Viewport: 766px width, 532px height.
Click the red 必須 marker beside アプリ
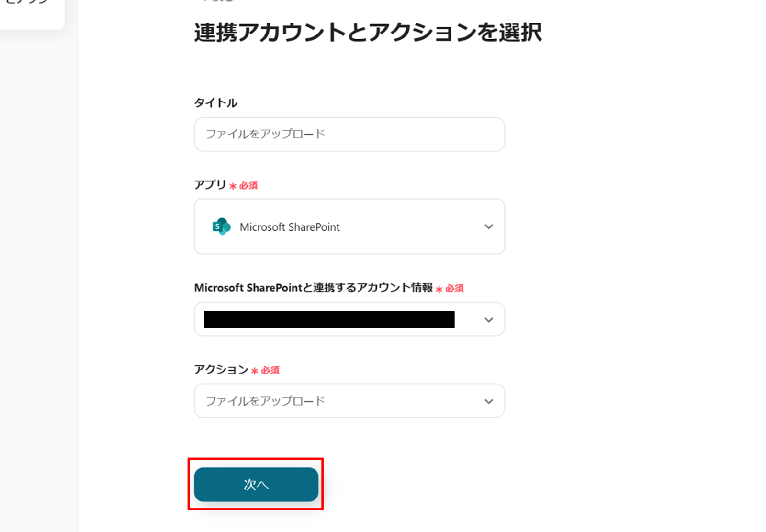click(248, 186)
